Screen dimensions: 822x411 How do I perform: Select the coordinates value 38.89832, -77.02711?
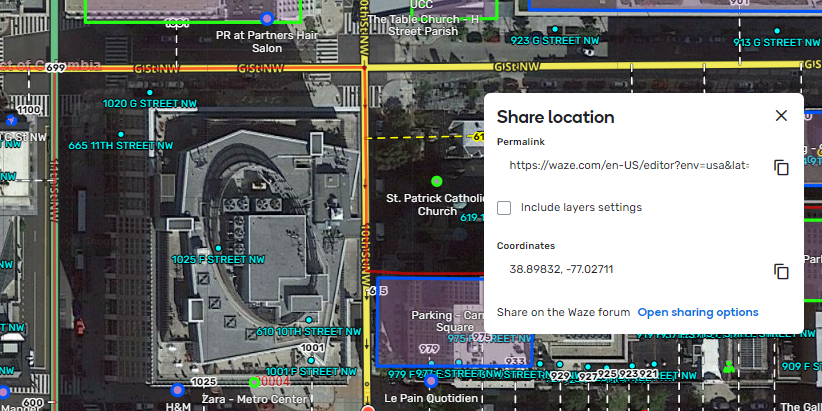click(561, 269)
